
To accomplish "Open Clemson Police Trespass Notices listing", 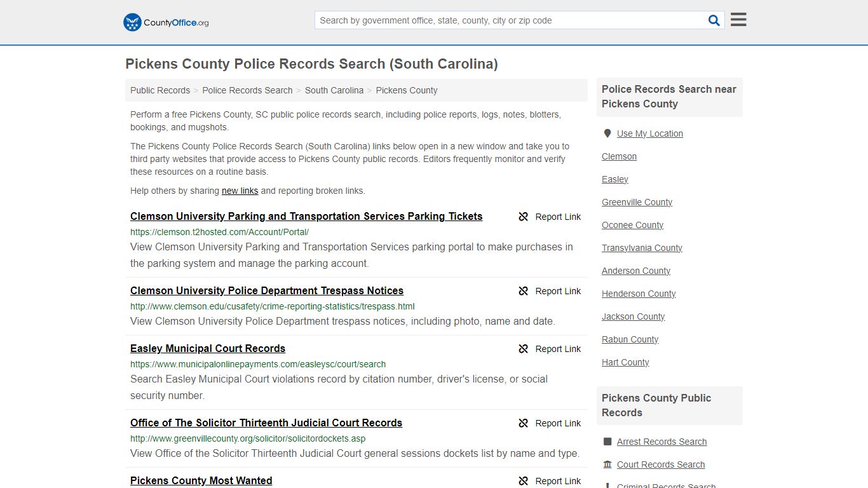I will pos(267,290).
